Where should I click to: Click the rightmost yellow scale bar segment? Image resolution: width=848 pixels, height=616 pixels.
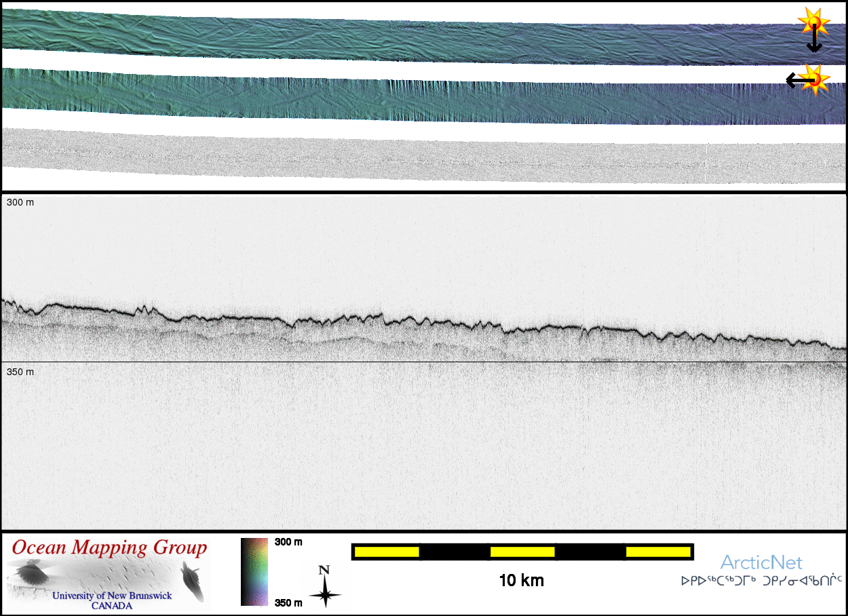click(x=657, y=552)
